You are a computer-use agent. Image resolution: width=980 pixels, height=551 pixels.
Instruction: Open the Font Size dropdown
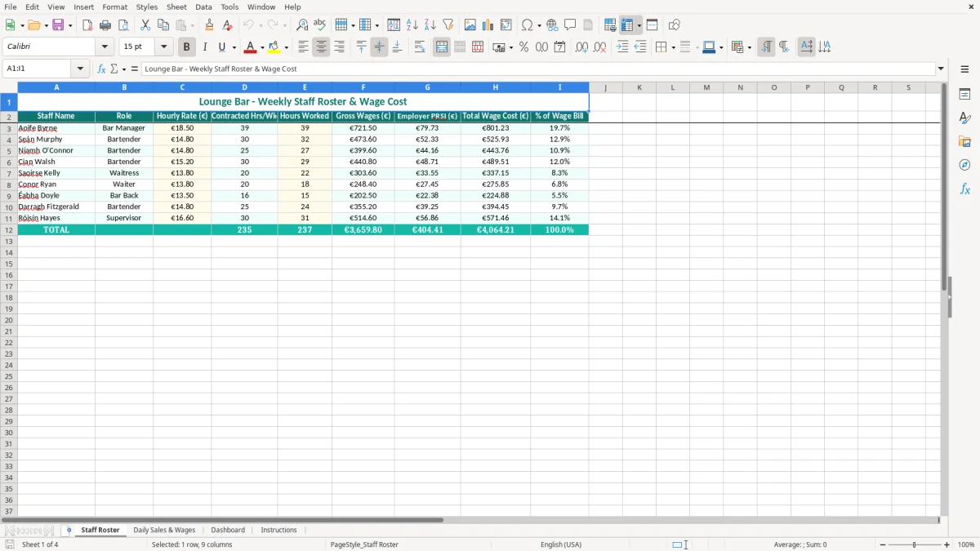[x=163, y=47]
